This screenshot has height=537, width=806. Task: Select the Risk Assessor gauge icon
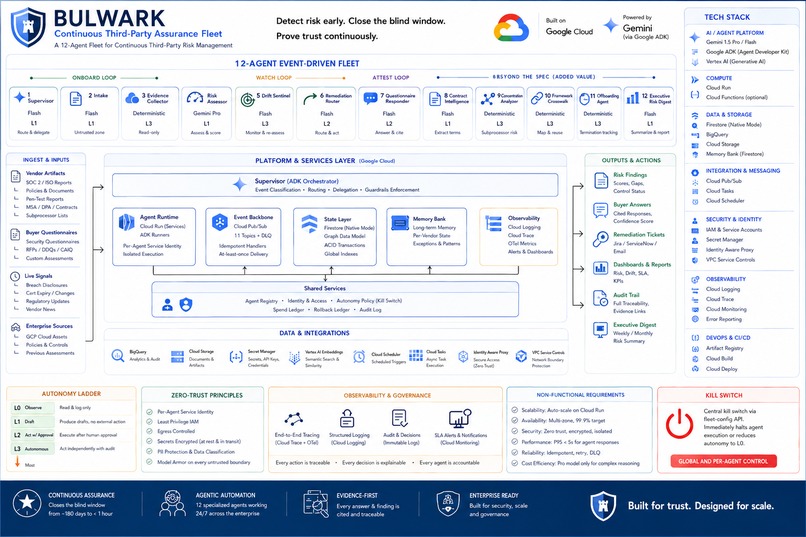(195, 97)
